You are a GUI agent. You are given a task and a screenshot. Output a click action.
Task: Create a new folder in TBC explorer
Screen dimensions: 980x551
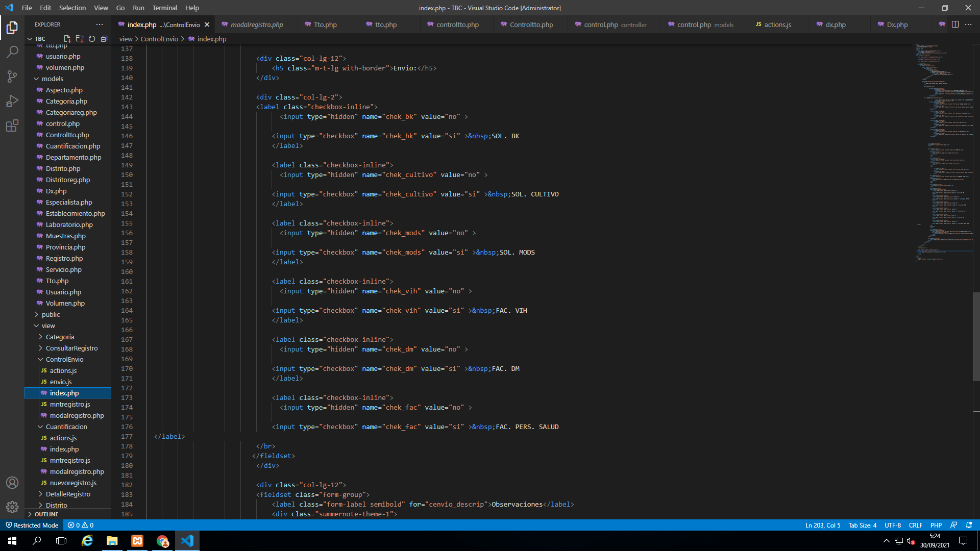click(80, 39)
